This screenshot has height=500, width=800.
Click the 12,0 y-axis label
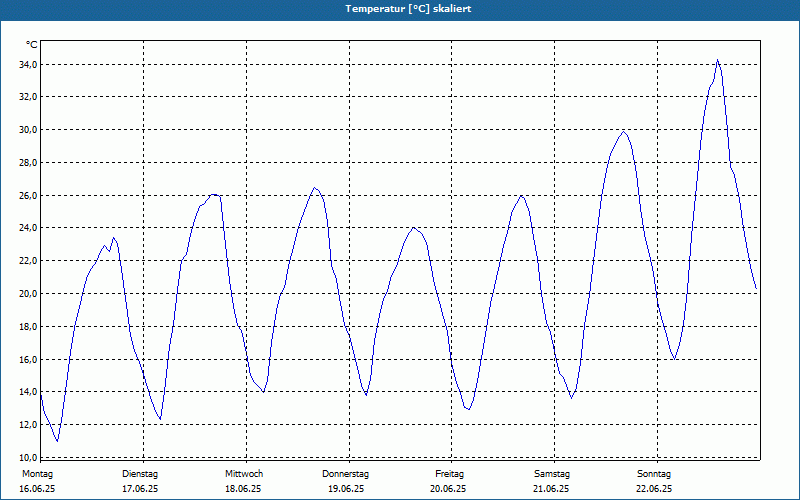coord(29,424)
